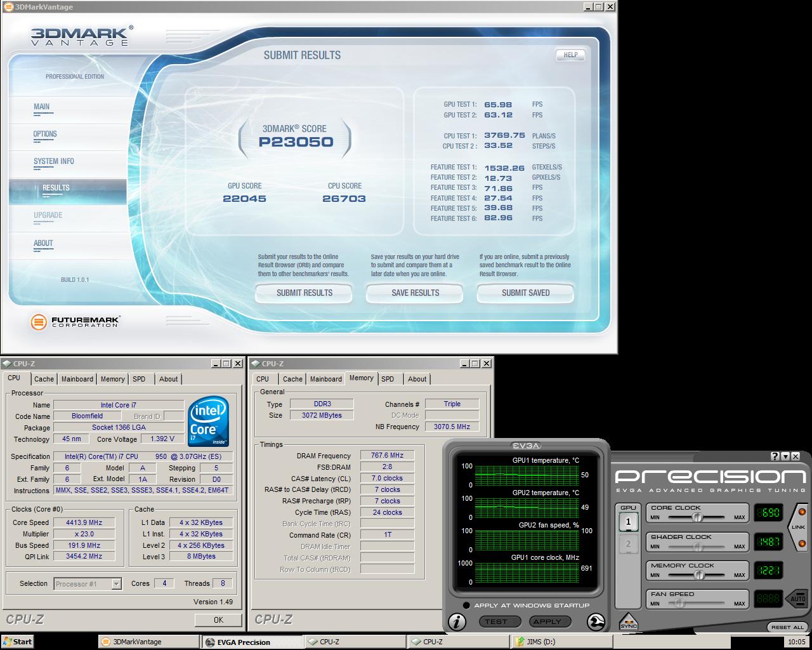Select GPU 1 in Precision
This screenshot has height=650, width=812.
(x=628, y=522)
